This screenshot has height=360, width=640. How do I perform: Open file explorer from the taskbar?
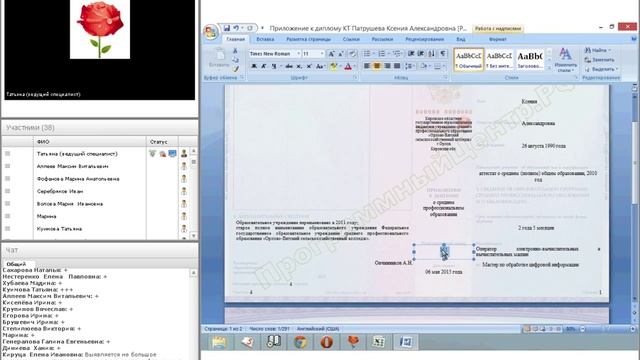coord(219,342)
